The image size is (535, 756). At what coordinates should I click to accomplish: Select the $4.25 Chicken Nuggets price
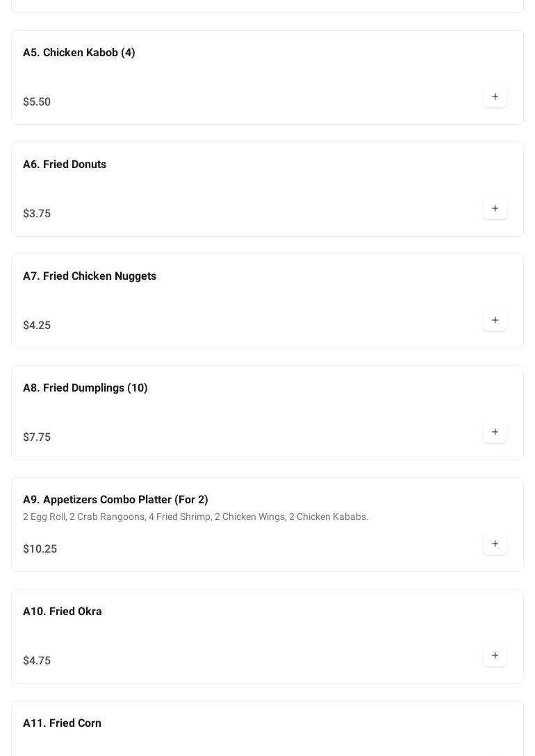click(37, 326)
